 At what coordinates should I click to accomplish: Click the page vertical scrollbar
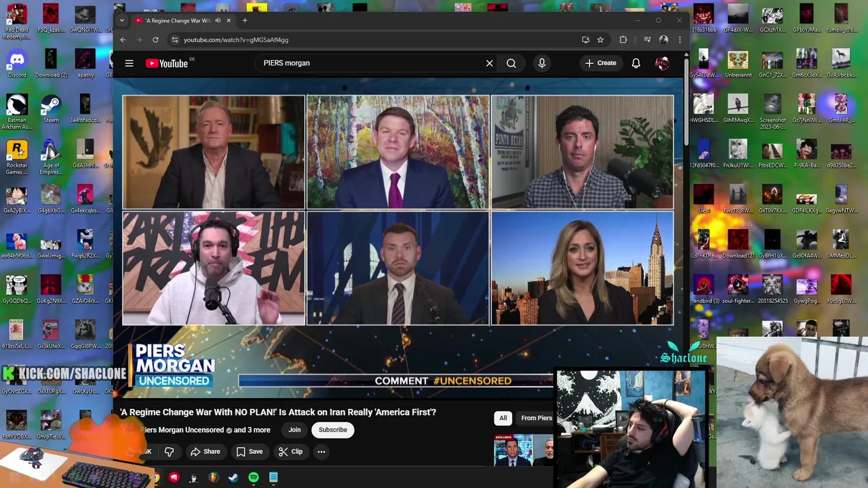coord(686,102)
